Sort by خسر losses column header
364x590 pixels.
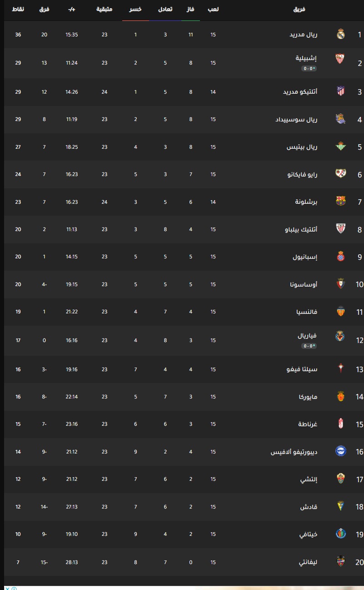point(135,9)
